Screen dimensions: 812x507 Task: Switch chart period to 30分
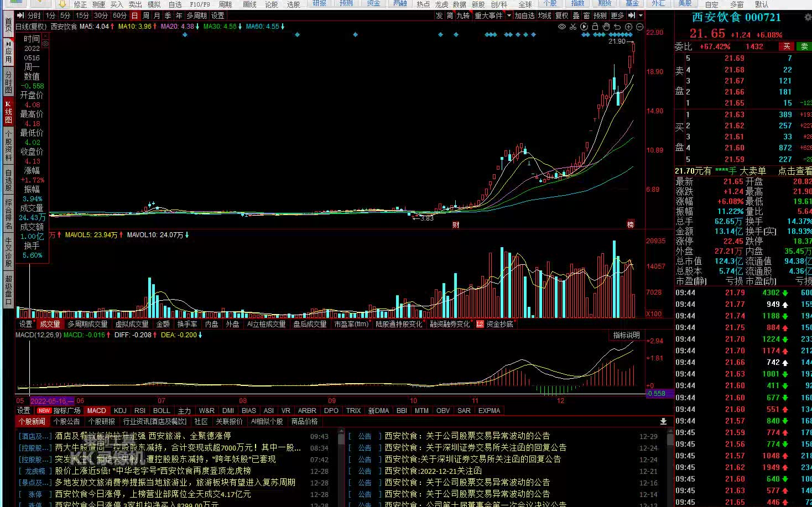coord(101,15)
